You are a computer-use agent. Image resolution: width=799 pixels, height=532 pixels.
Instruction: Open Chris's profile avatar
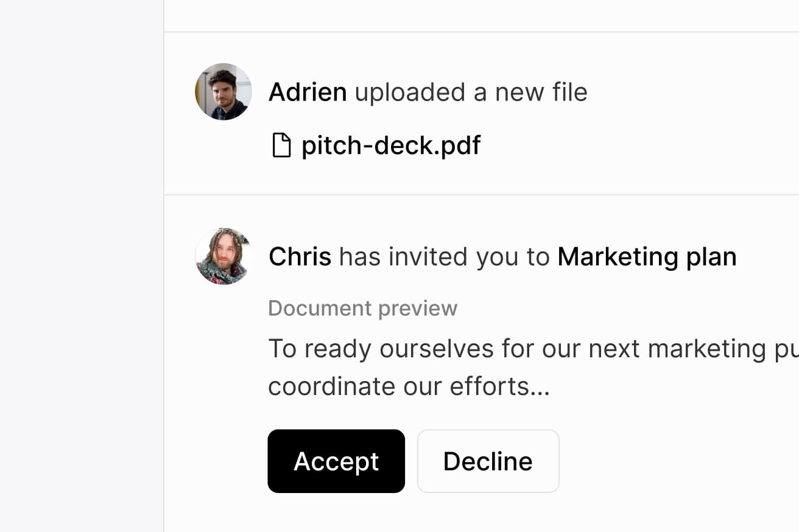(x=224, y=256)
